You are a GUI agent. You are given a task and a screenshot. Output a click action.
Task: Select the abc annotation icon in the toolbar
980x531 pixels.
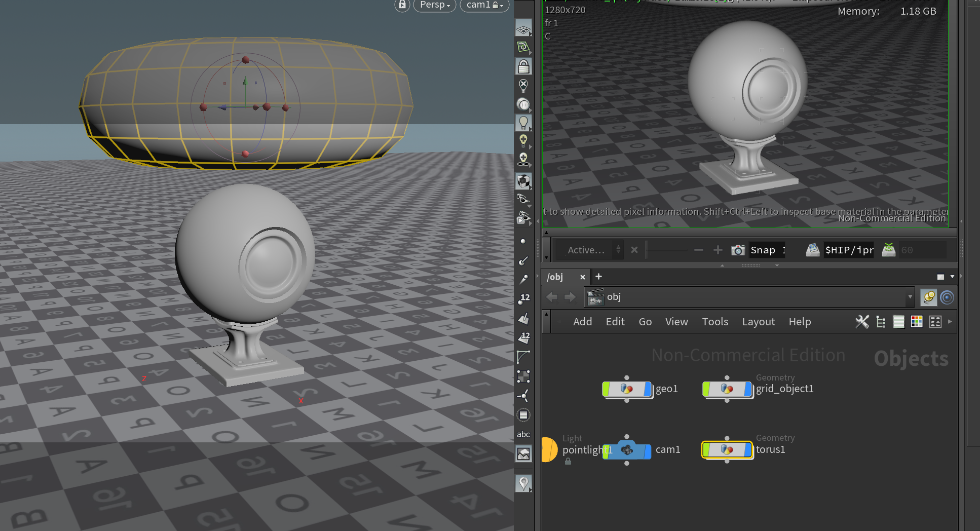523,434
